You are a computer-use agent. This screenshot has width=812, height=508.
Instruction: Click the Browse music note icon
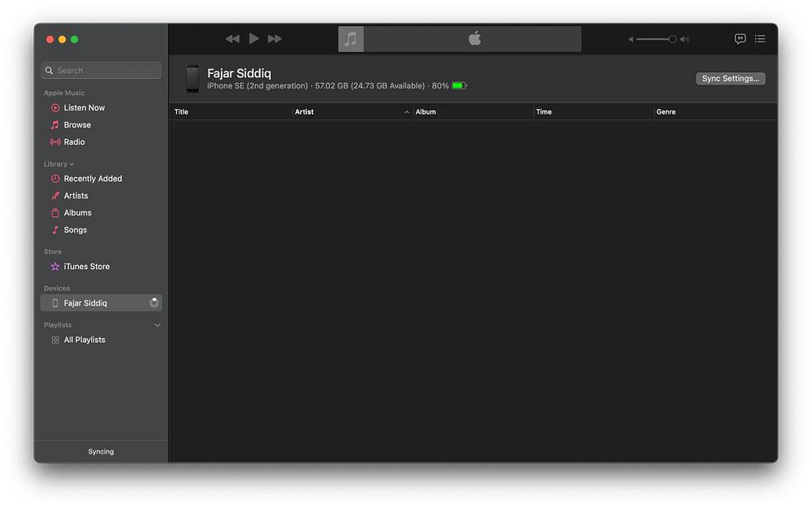pos(55,125)
